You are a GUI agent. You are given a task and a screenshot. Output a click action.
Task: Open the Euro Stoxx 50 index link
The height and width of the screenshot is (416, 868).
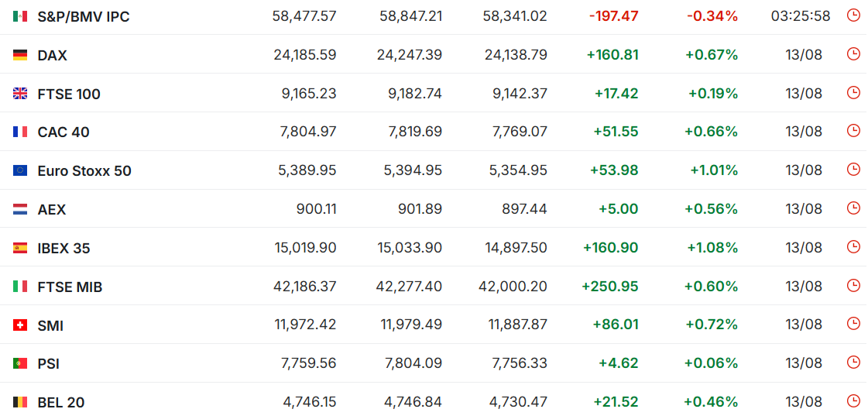coord(84,171)
